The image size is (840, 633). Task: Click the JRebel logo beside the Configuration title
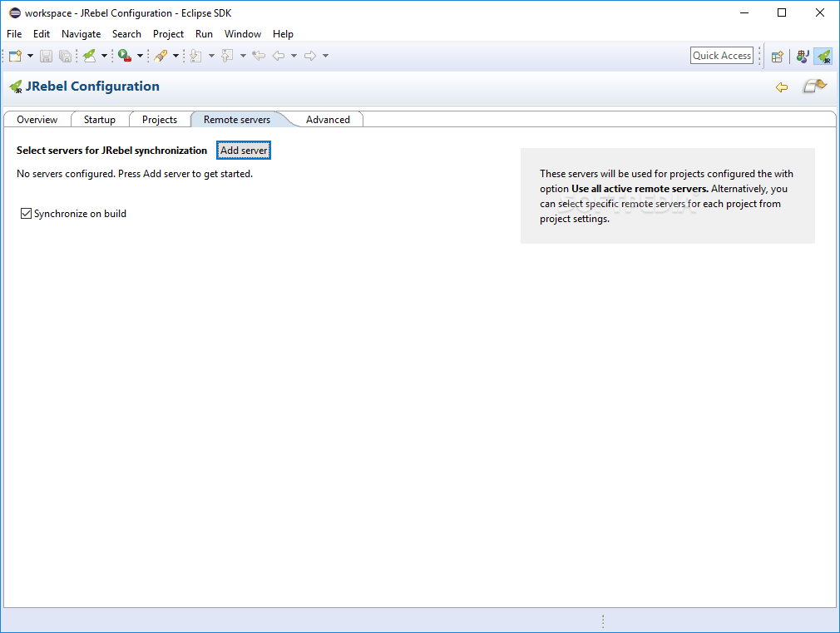(x=16, y=87)
